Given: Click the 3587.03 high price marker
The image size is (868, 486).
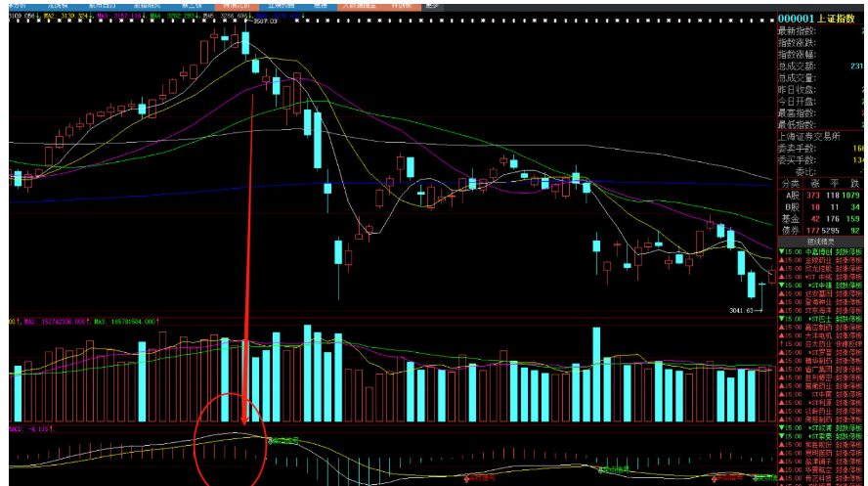Looking at the screenshot, I should [x=268, y=22].
